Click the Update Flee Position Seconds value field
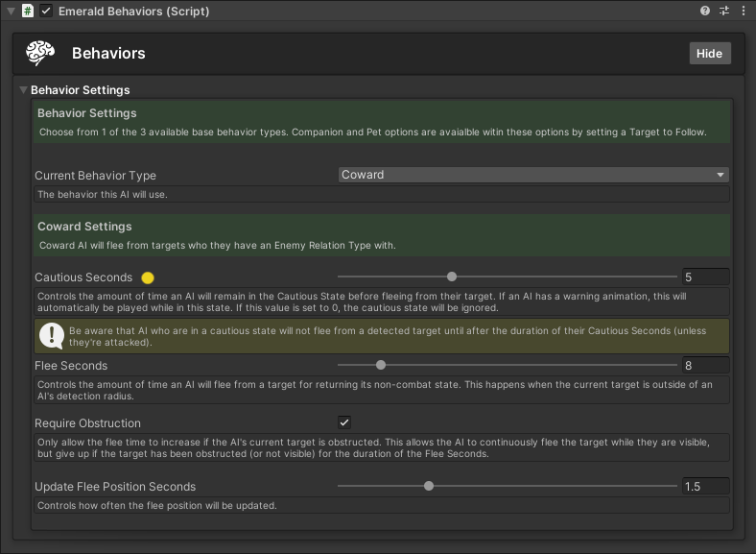This screenshot has height=554, width=756. click(x=705, y=487)
